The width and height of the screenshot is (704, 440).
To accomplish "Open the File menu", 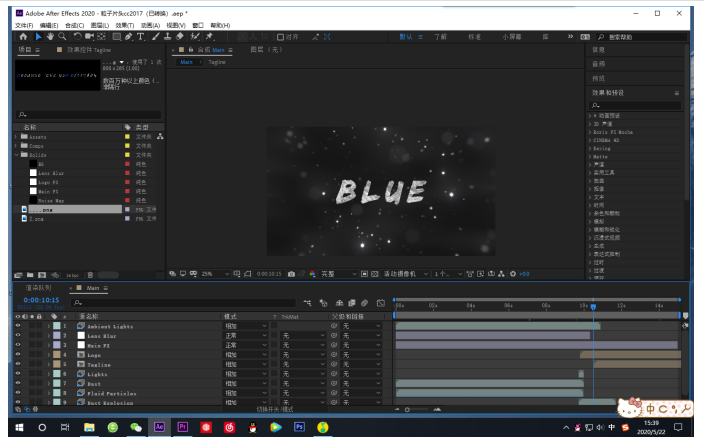I will (x=24, y=25).
